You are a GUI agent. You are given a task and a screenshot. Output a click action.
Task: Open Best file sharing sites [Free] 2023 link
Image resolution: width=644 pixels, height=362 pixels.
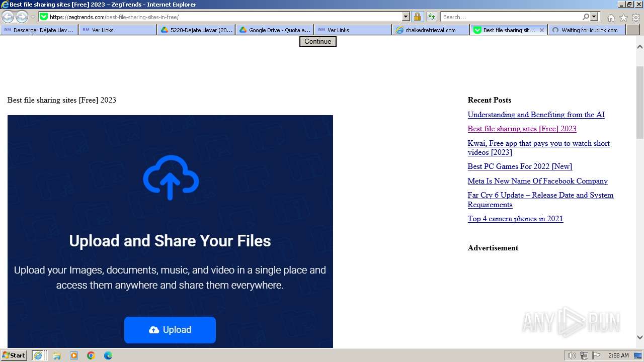click(x=522, y=129)
